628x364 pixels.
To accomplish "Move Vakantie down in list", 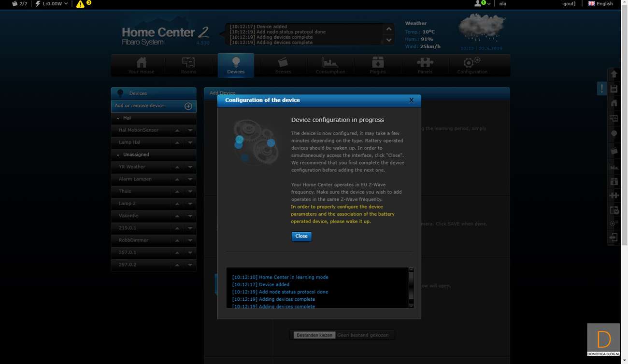I will 190,216.
